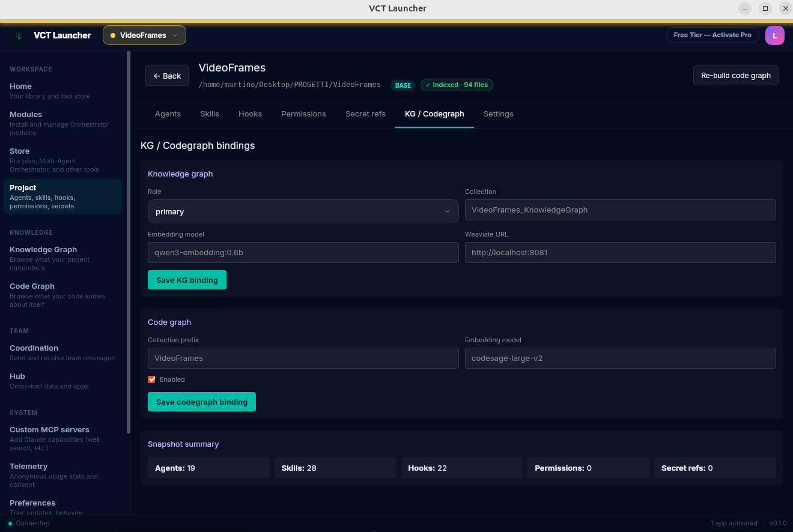This screenshot has width=793, height=532.
Task: Open Telemetry in the sidebar
Action: [62, 475]
